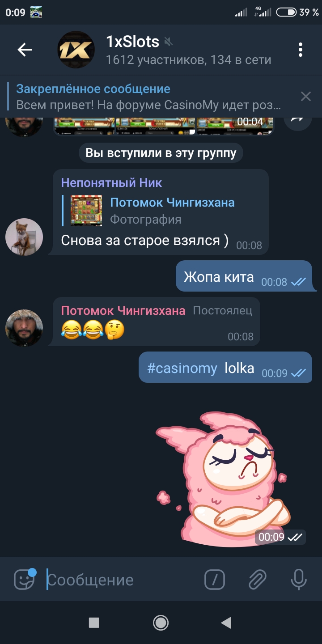322x644 pixels.
Task: Tap the microphone voice message icon
Action: tap(298, 580)
